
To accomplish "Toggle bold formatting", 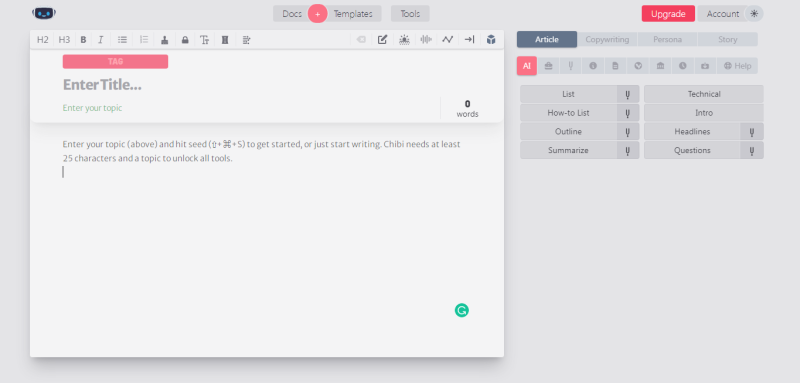I will click(83, 40).
